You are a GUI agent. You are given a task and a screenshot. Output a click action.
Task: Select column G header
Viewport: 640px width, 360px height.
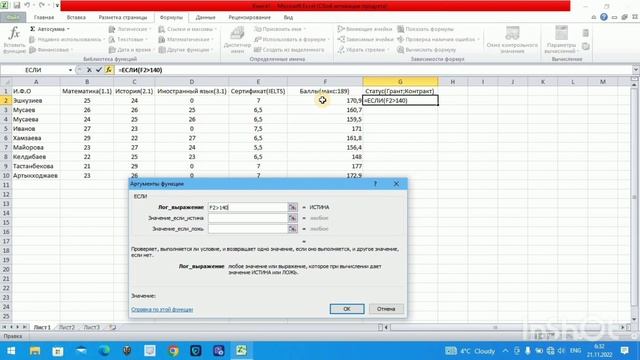click(400, 82)
